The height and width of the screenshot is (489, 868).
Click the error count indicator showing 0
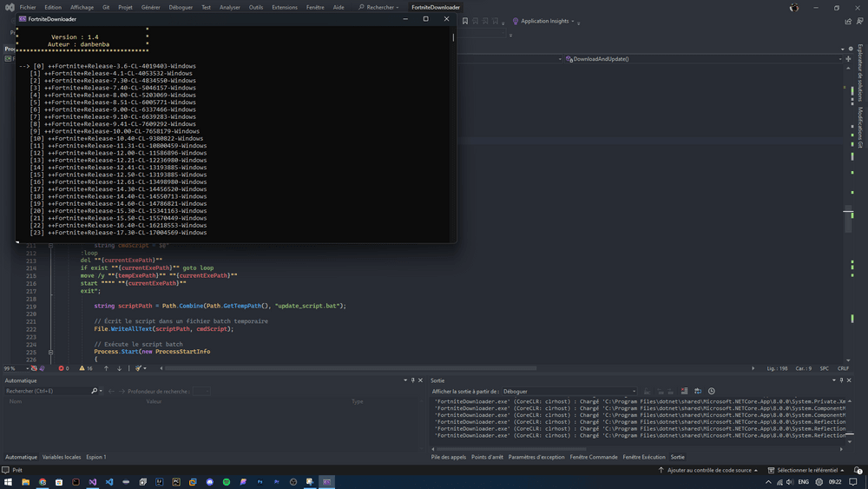pos(63,368)
